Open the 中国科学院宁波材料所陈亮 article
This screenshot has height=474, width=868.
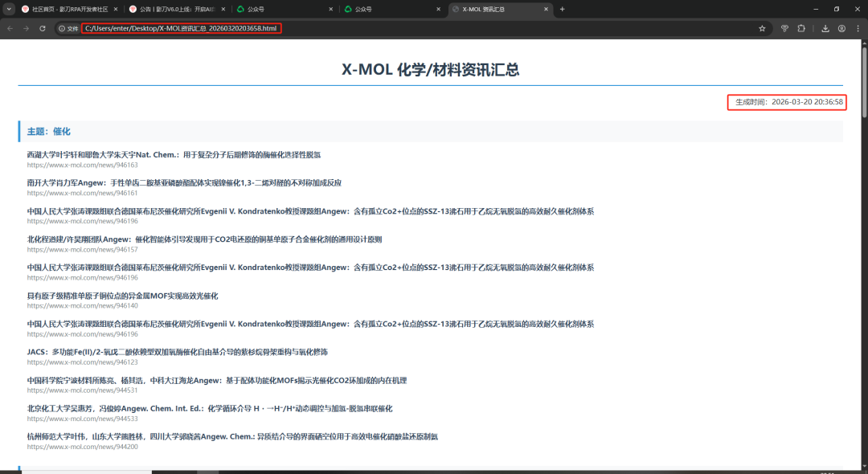pos(217,381)
